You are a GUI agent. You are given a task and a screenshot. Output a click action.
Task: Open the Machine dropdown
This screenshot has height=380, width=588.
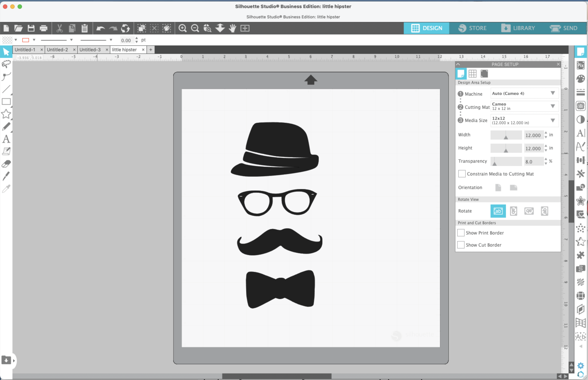[x=552, y=93]
